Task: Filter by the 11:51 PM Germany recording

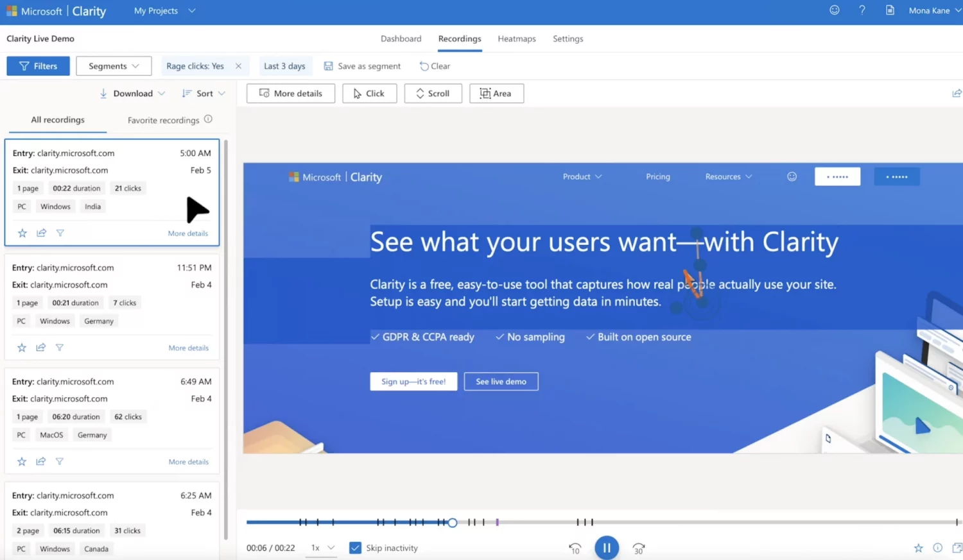Action: [59, 347]
